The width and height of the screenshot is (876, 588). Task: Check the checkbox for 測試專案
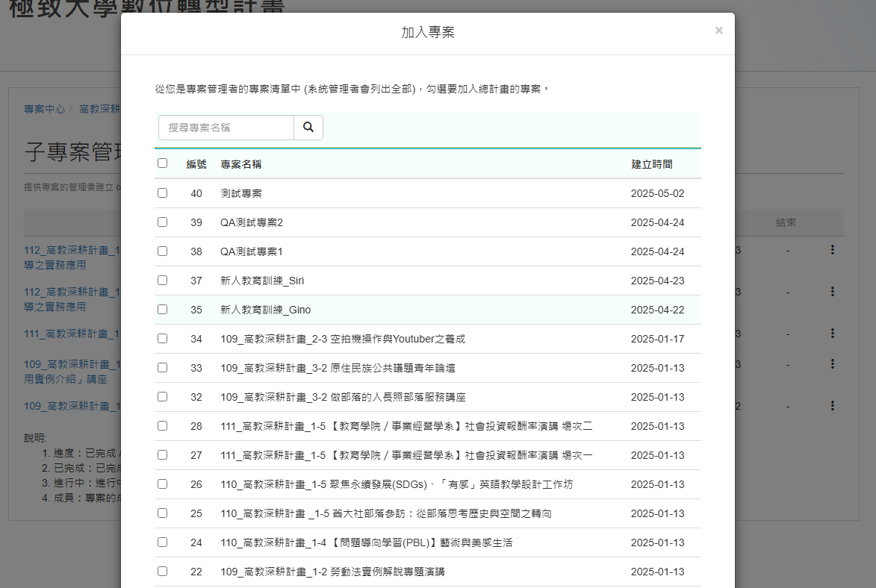[x=162, y=193]
